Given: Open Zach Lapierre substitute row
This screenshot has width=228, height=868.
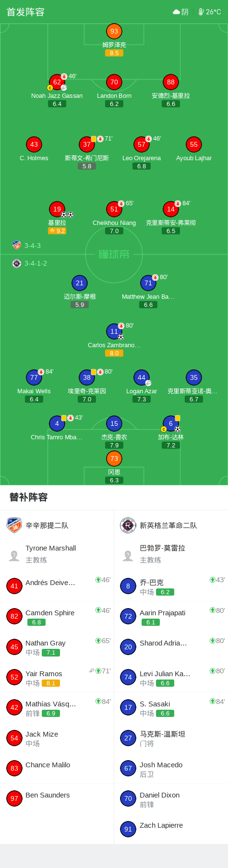Looking at the screenshot, I should coord(171,829).
